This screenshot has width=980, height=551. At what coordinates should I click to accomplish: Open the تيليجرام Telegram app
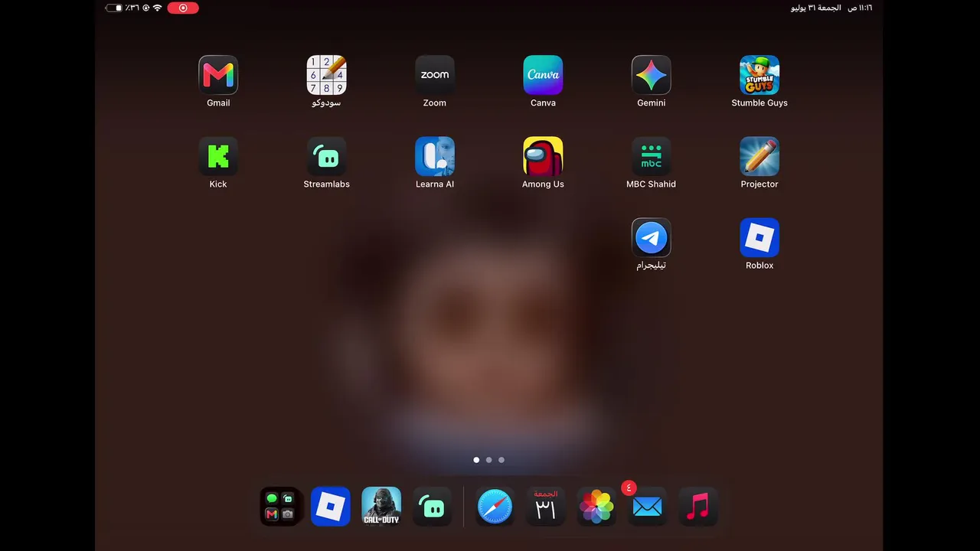pos(652,237)
